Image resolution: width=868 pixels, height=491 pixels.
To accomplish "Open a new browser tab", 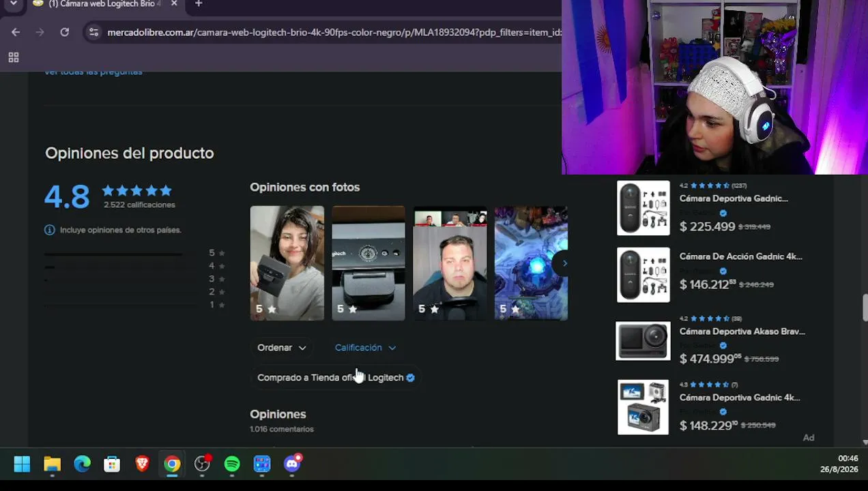I will point(199,4).
